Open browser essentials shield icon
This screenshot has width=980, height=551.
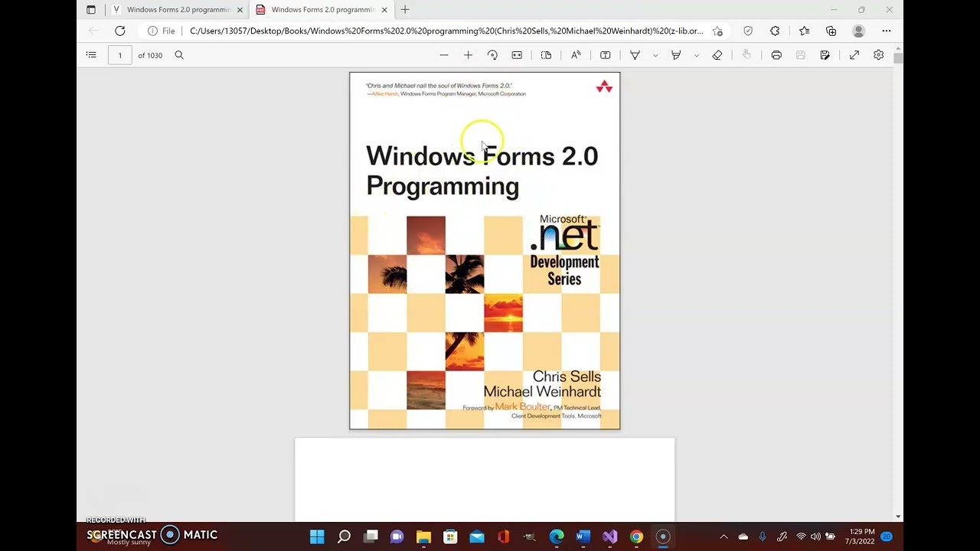pyautogui.click(x=748, y=31)
